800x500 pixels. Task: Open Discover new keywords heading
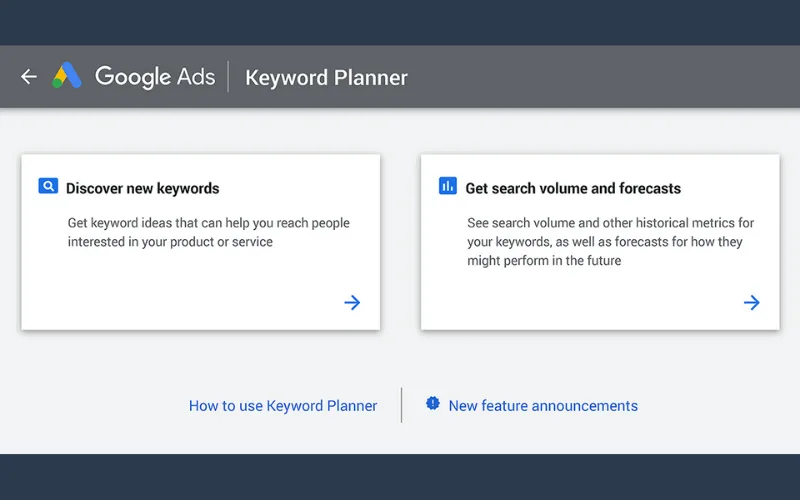tap(142, 188)
